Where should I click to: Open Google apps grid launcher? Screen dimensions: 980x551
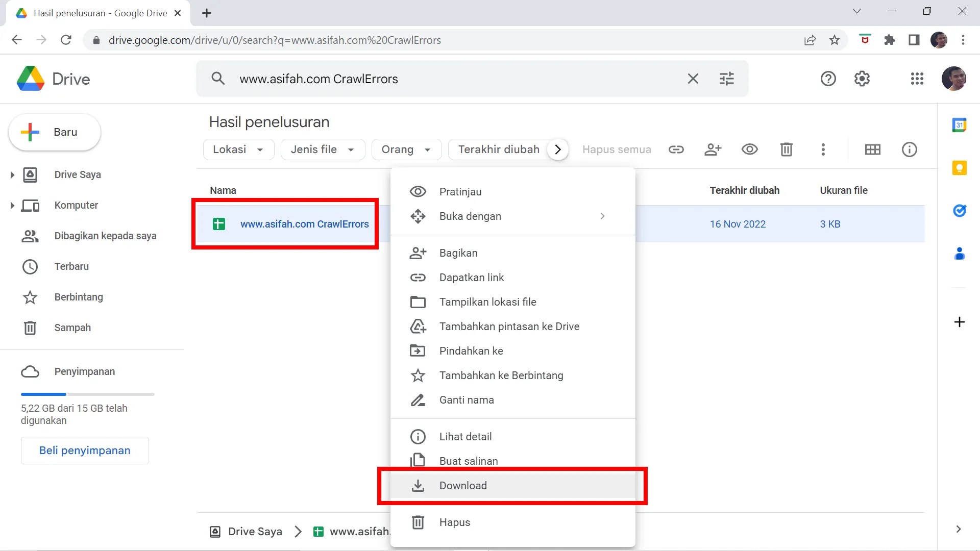(x=917, y=79)
